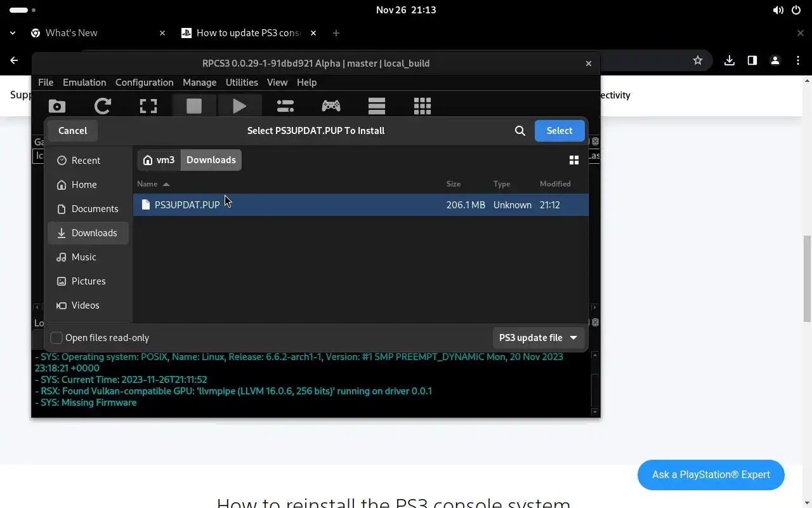812x508 pixels.
Task: Click the vm3 home path breadcrumb
Action: click(159, 160)
